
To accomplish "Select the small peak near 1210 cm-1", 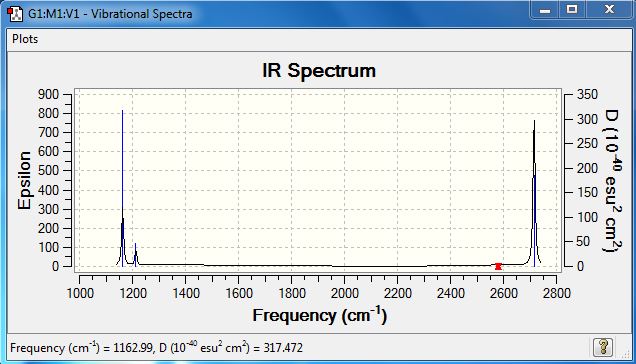I will (135, 255).
